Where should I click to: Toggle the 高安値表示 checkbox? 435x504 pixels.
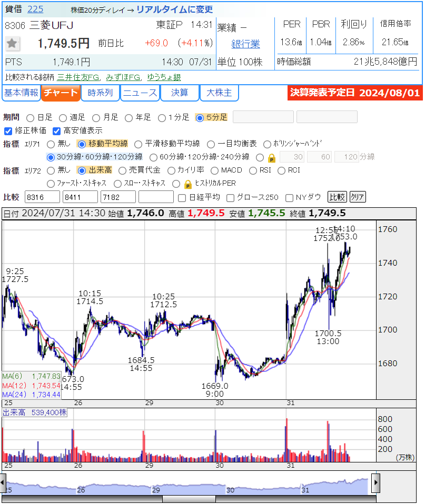[x=57, y=131]
